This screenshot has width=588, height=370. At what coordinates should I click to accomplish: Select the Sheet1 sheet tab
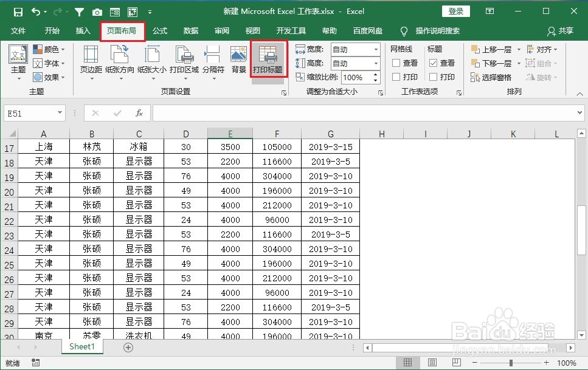[x=82, y=346]
